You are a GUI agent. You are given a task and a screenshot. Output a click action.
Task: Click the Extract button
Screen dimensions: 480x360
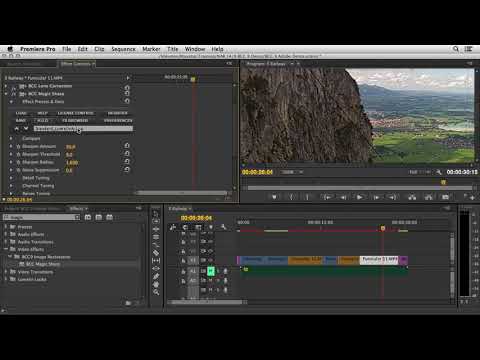[x=428, y=197]
